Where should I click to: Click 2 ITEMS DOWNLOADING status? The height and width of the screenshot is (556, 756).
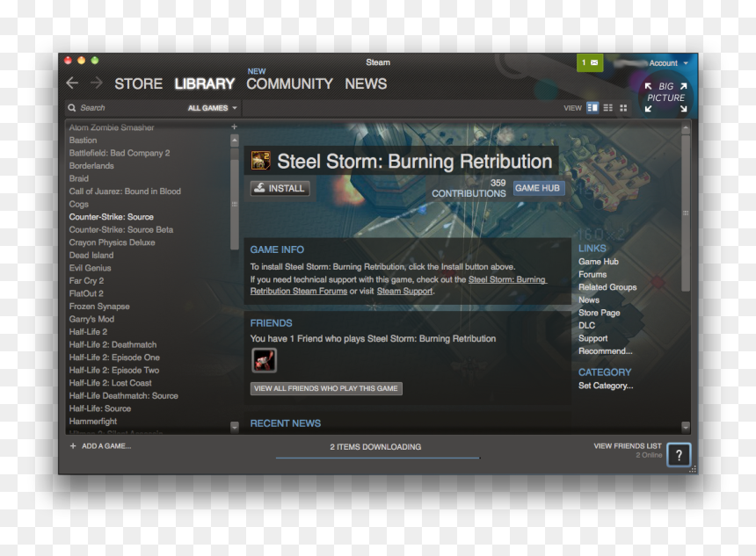pyautogui.click(x=375, y=447)
